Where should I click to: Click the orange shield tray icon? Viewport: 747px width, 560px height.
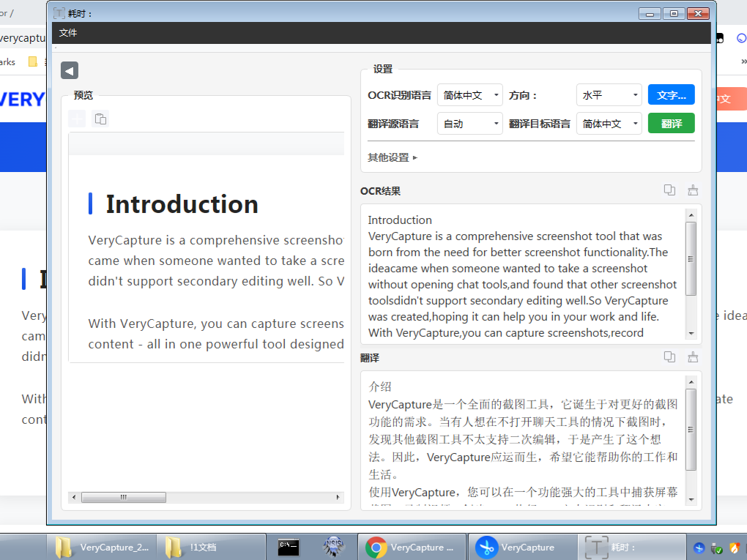tap(734, 548)
